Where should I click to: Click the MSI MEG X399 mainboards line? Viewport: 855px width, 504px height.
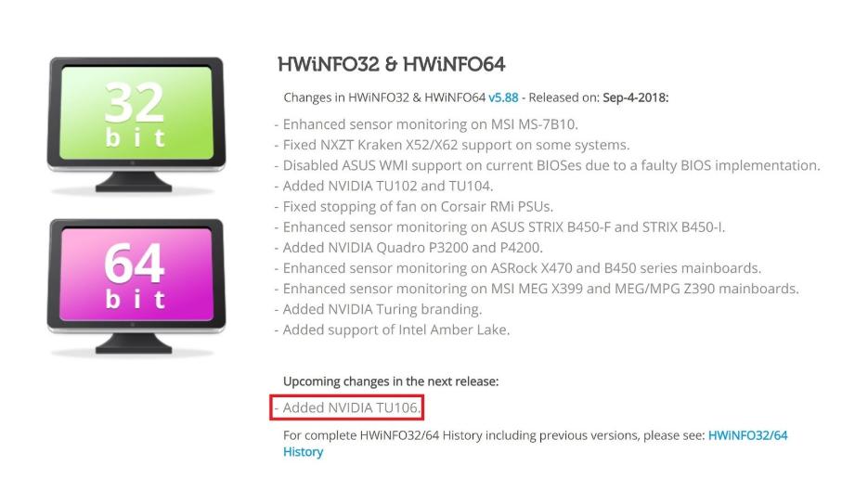click(537, 289)
